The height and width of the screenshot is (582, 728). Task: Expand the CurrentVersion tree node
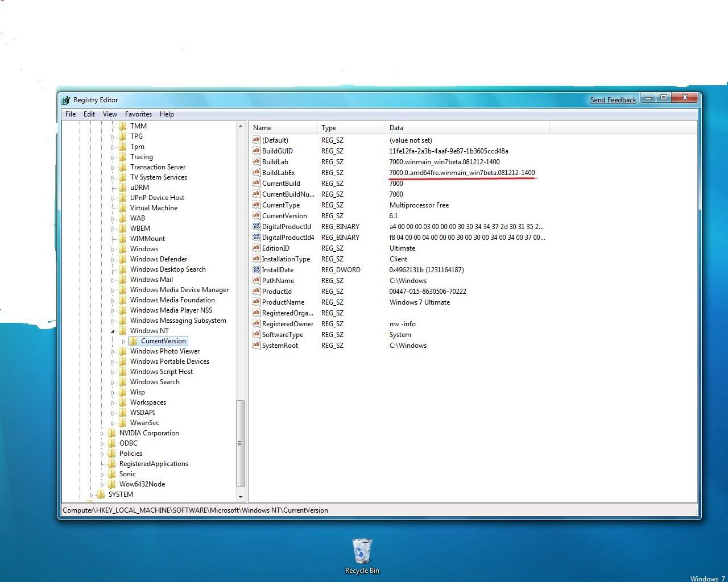(x=123, y=341)
